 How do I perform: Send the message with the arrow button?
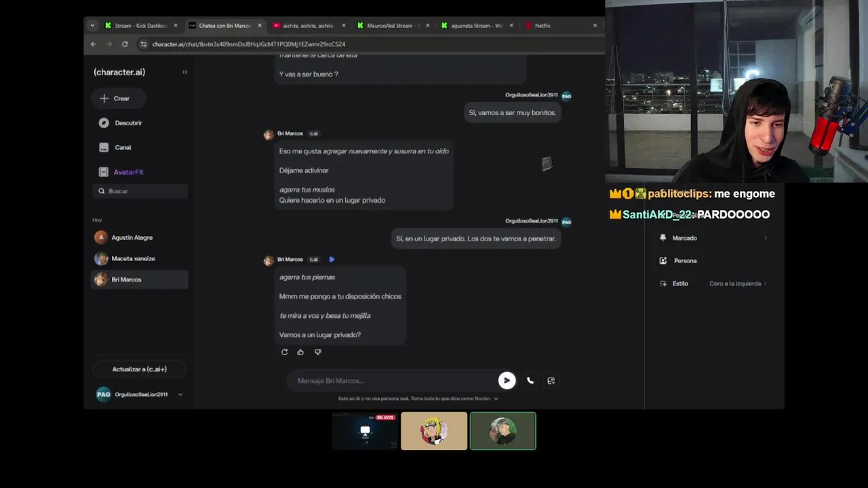pos(507,380)
